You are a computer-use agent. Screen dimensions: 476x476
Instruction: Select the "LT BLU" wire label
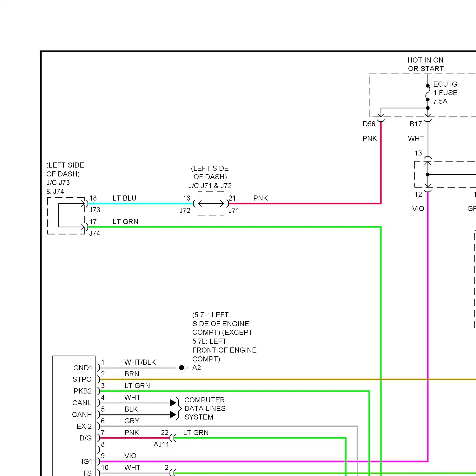[124, 198]
